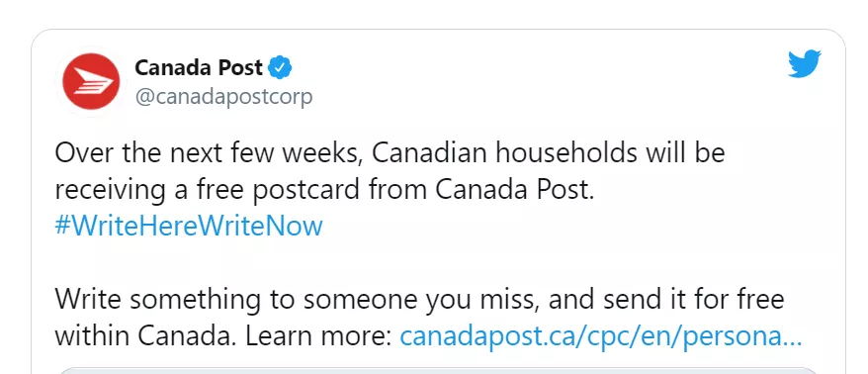This screenshot has height=374, width=868.
Task: Click "within Canada." in the last line
Action: (x=146, y=336)
